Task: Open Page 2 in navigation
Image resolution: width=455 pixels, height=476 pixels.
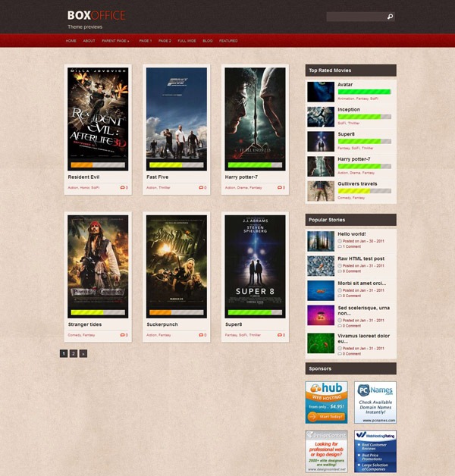Action: coord(165,41)
